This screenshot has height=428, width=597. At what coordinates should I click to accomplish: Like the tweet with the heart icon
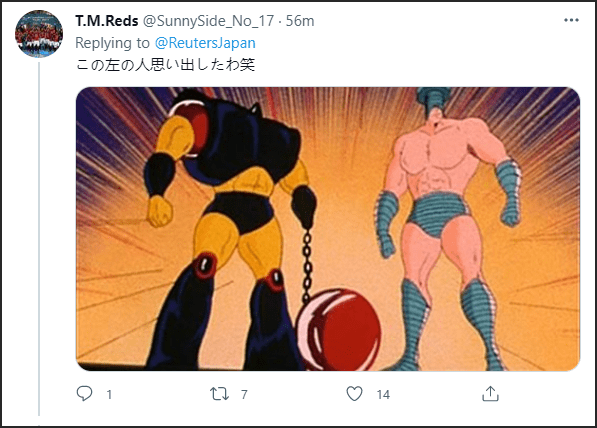354,394
